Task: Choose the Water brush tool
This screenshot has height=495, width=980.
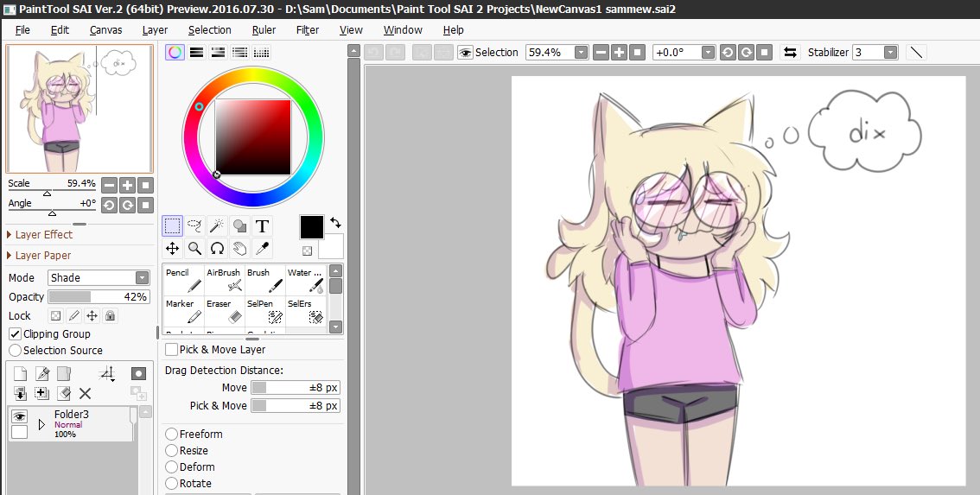Action: click(x=305, y=280)
